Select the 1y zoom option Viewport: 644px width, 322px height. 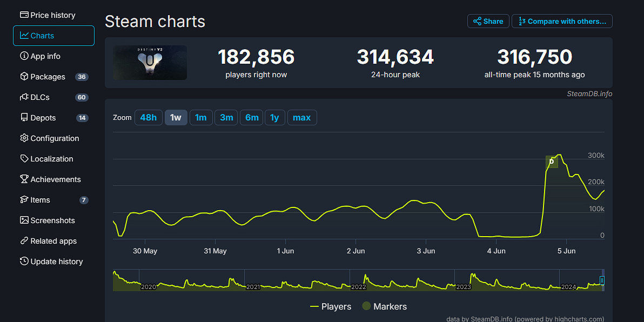coord(275,117)
